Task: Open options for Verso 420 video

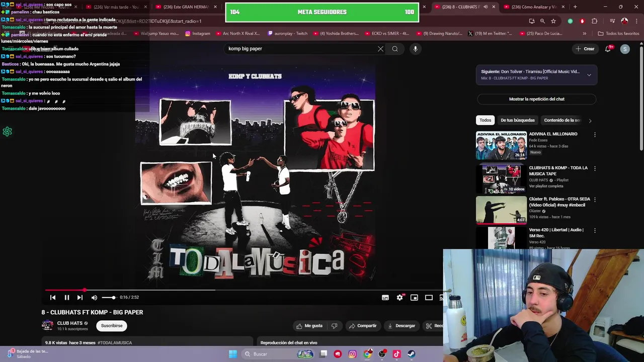Action: (595, 231)
